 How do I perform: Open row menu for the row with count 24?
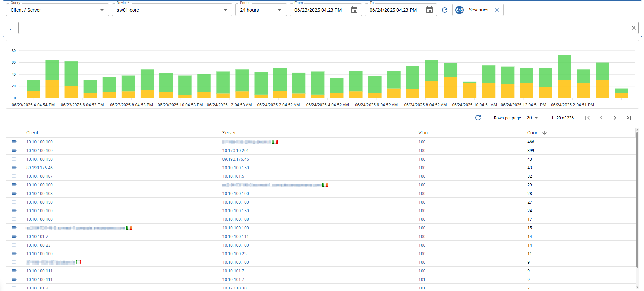click(14, 211)
